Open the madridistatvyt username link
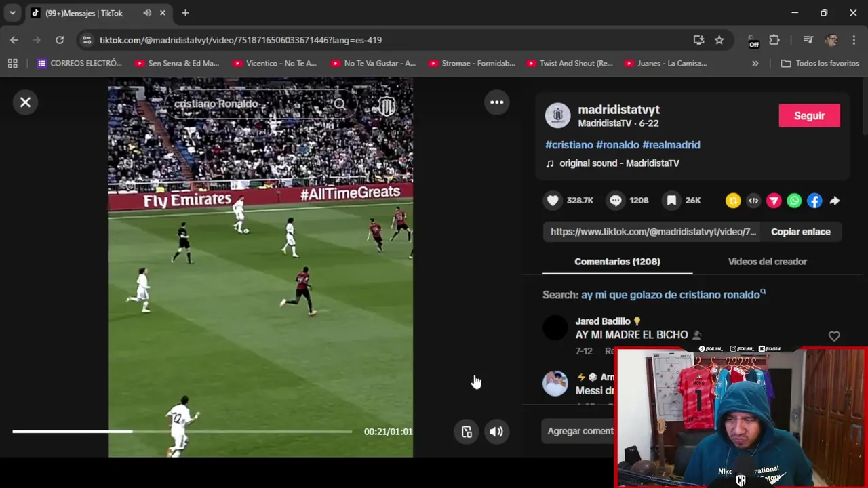868x488 pixels. click(618, 110)
